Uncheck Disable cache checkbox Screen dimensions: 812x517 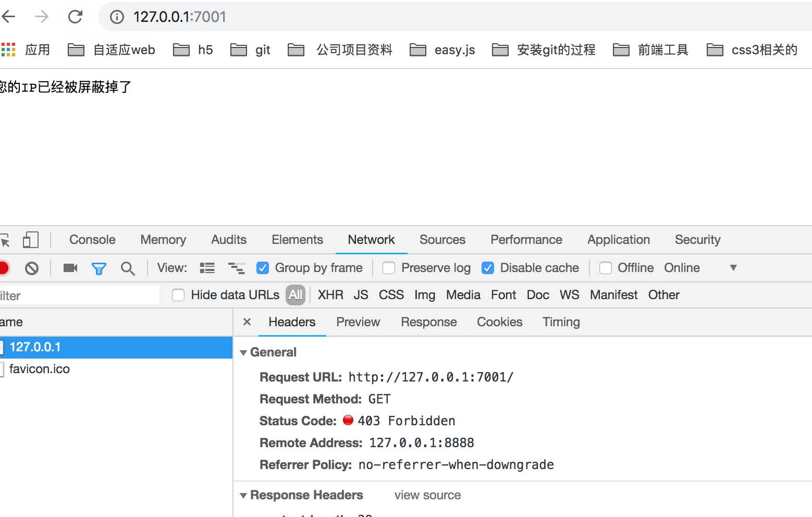tap(488, 268)
